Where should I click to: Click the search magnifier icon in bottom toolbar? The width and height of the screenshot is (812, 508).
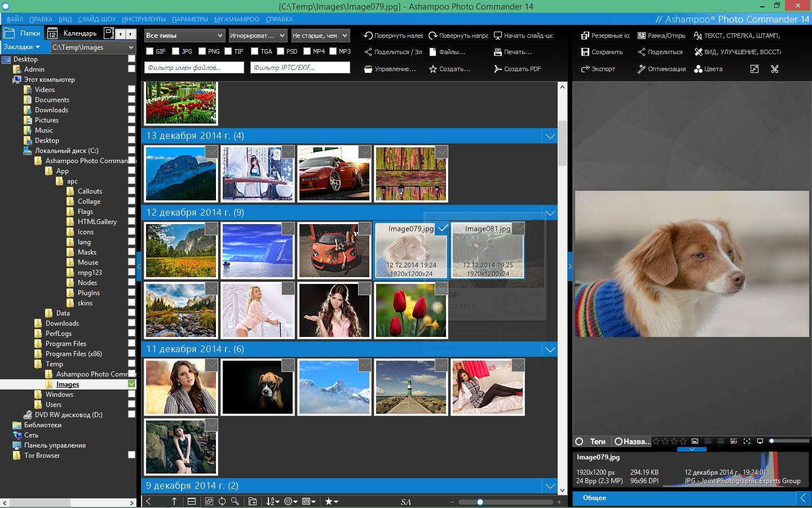(235, 501)
